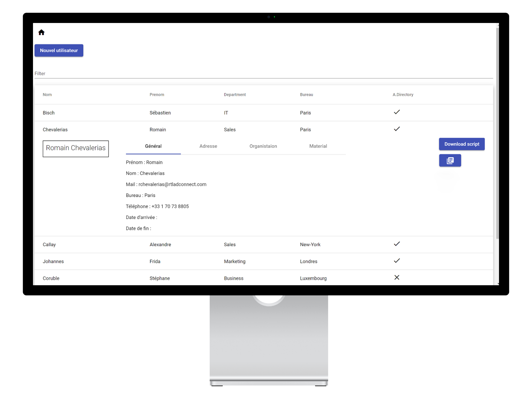The image size is (532, 399).
Task: Click the Active Directory X mark for Coruble
Action: tap(397, 277)
